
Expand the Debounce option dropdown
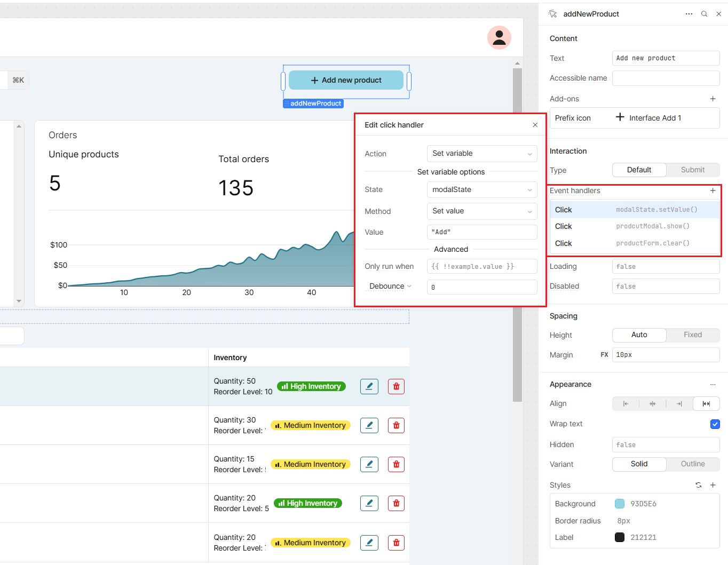click(391, 287)
